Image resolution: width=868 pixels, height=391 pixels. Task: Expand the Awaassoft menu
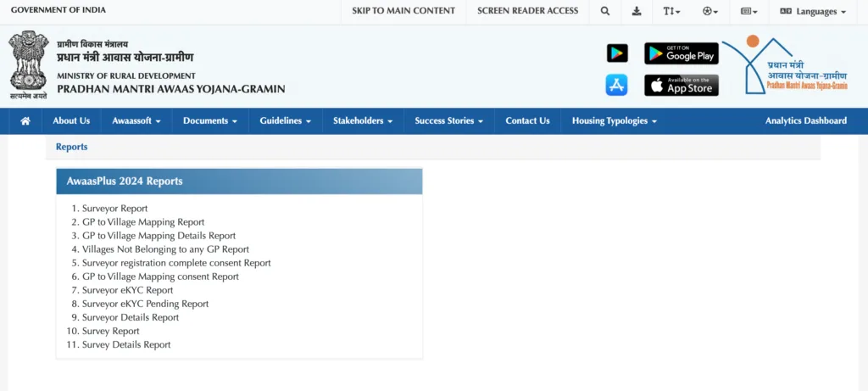click(136, 120)
